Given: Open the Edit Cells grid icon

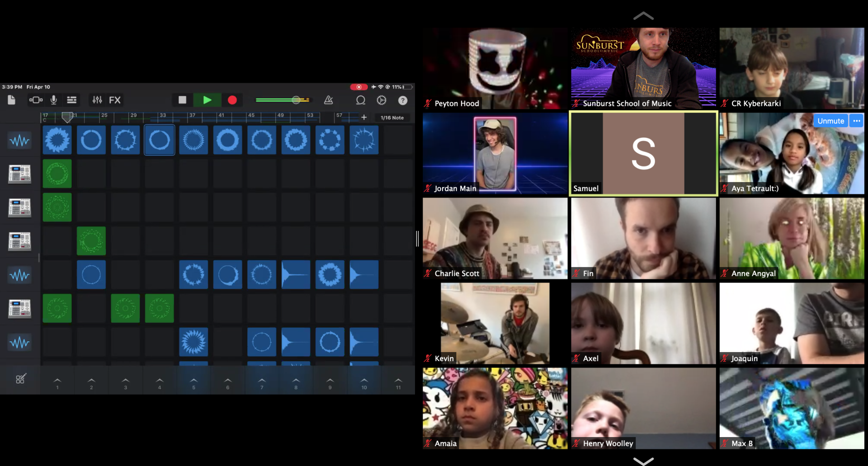Looking at the screenshot, I should point(21,379).
